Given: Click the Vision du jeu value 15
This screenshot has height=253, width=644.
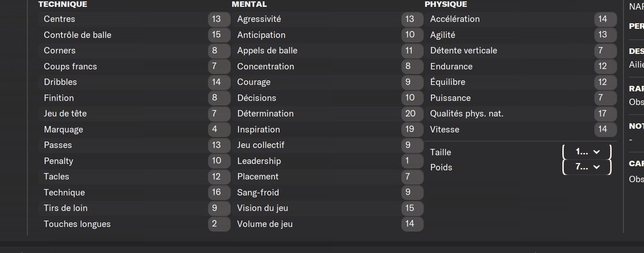Looking at the screenshot, I should point(412,208).
